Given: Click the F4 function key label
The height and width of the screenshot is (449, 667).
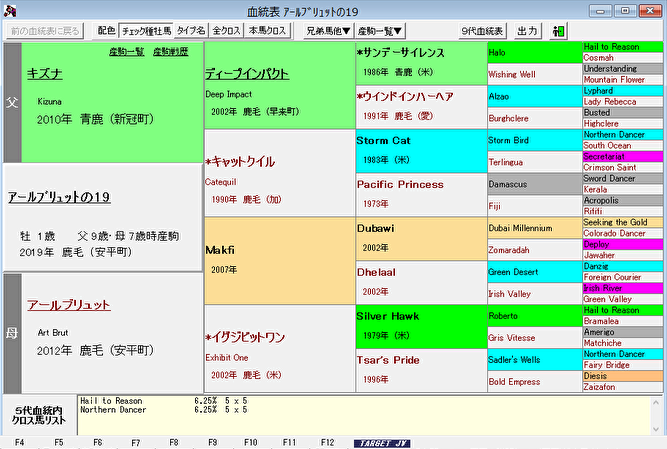Looking at the screenshot, I should 19,443.
